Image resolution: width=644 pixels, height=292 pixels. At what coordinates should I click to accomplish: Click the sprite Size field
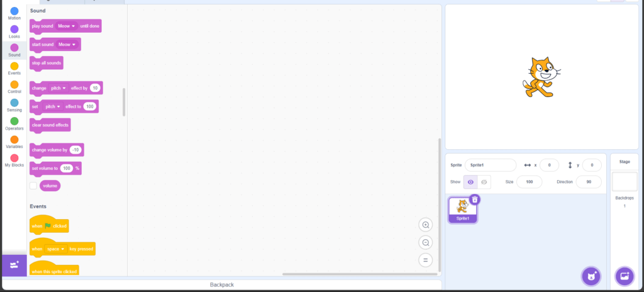529,182
